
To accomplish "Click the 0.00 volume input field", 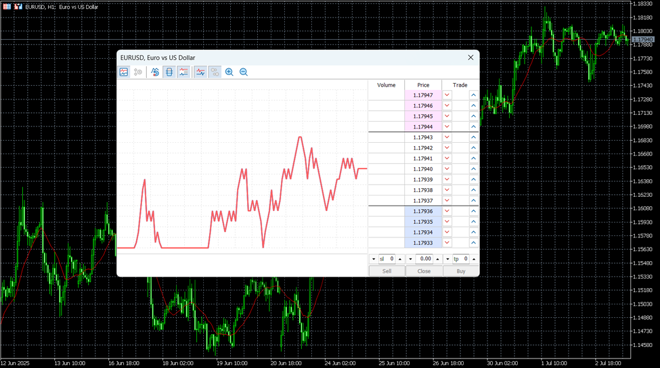I will coord(424,259).
